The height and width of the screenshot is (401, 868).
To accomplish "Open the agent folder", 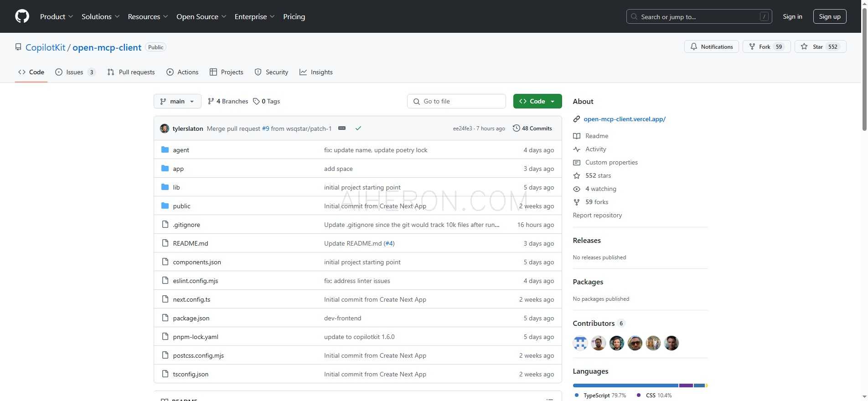I will click(x=181, y=150).
